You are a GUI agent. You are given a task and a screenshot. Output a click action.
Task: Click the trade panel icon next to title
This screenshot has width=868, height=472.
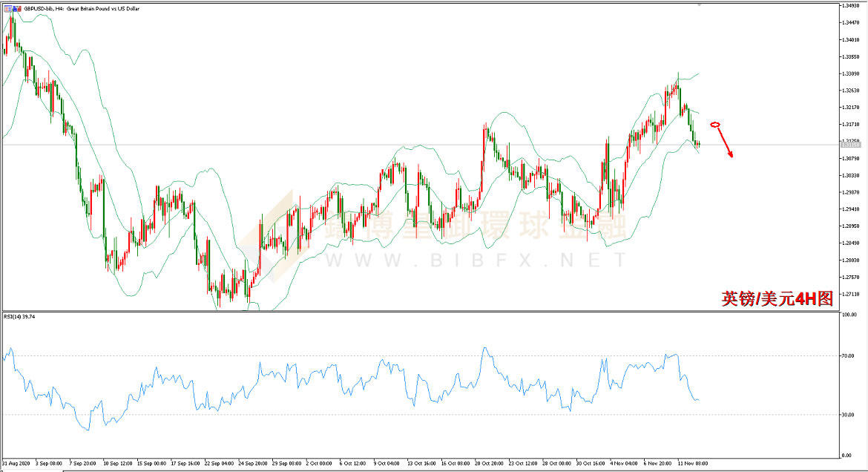point(16,9)
